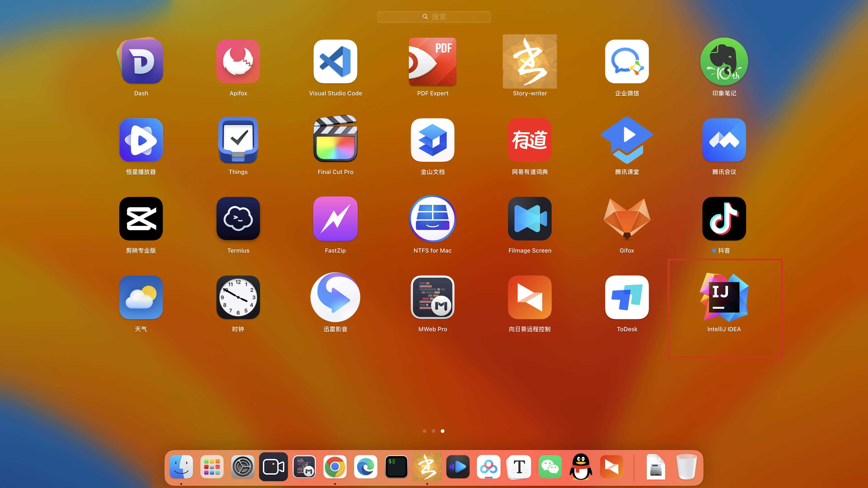Launch Apifox from Launchpad
The height and width of the screenshot is (488, 868).
pyautogui.click(x=238, y=61)
